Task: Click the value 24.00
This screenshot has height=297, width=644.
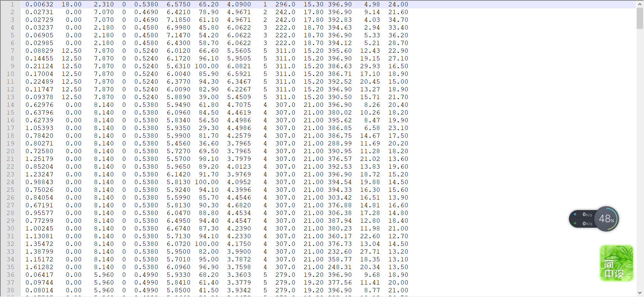Action: coord(398,4)
